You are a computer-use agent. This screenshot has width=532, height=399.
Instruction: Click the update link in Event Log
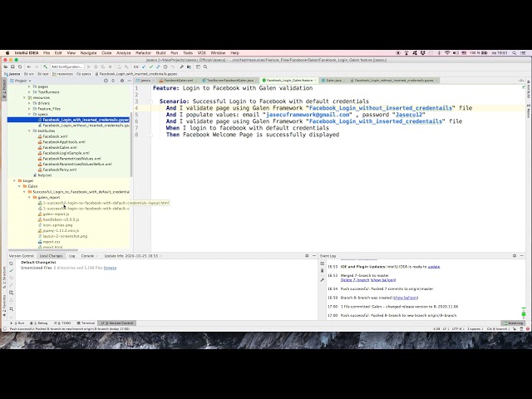(x=434, y=267)
